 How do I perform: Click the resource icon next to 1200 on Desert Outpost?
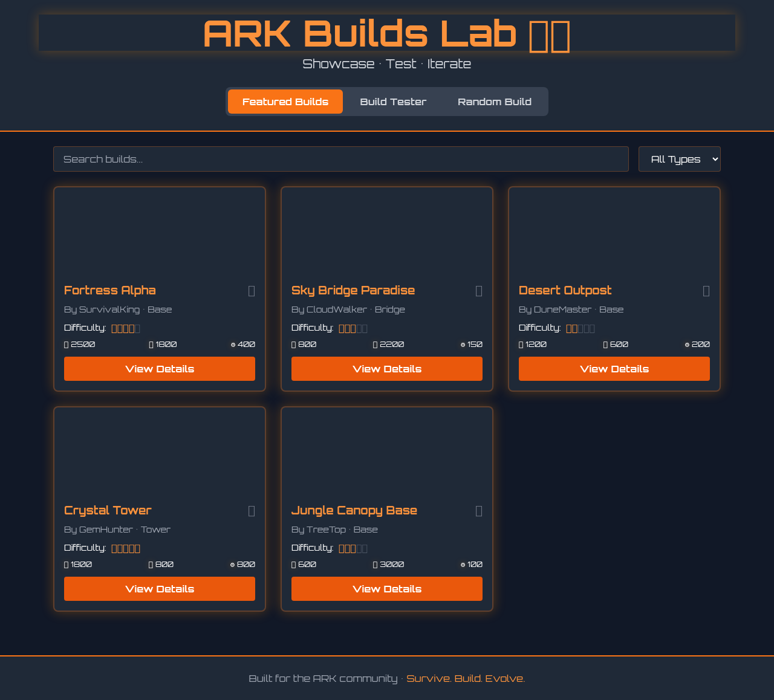click(x=521, y=344)
